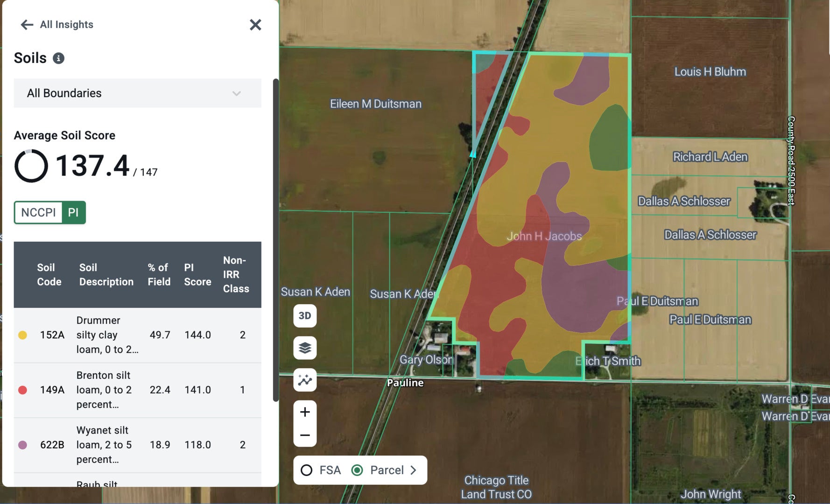Click the John H Jacobs parcel label

pyautogui.click(x=544, y=237)
